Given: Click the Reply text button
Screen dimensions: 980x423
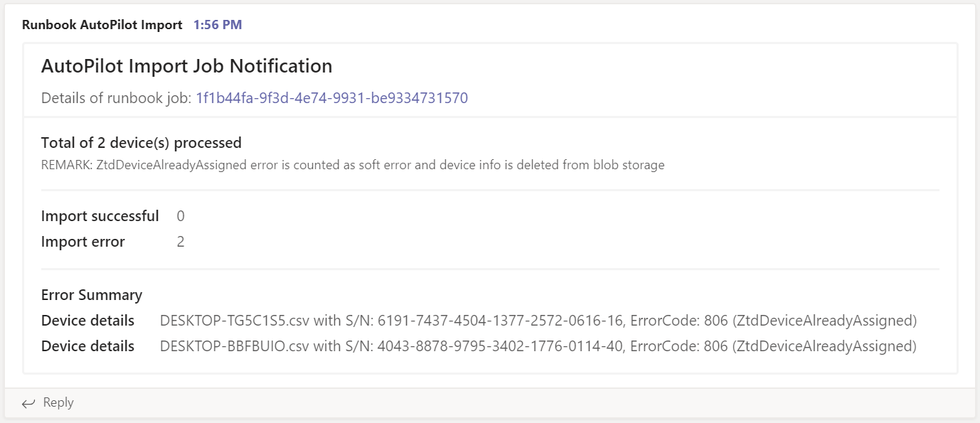Looking at the screenshot, I should click(58, 402).
